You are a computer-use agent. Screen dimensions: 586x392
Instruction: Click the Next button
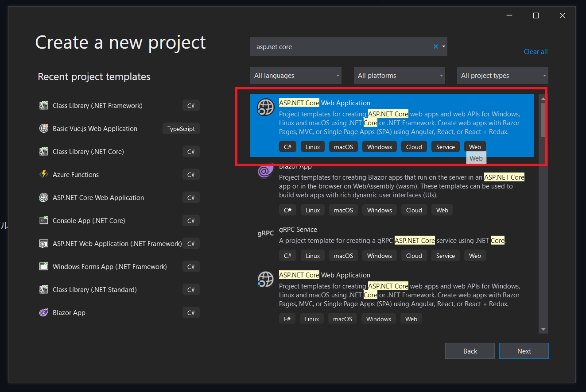tap(524, 351)
